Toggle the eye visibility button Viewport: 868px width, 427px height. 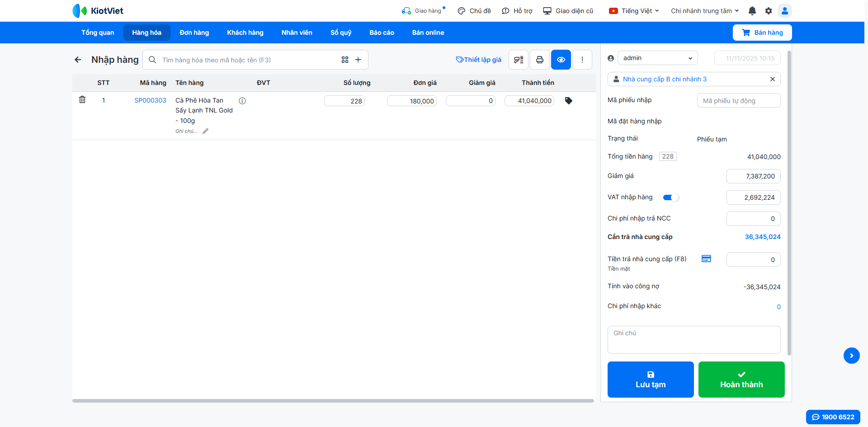(561, 60)
